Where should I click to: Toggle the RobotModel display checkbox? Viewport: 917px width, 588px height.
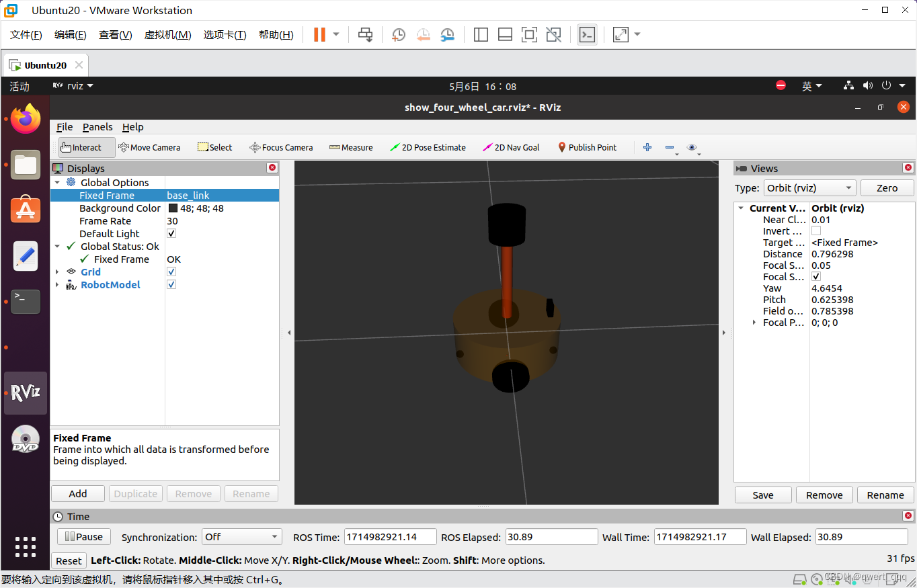pyautogui.click(x=171, y=284)
